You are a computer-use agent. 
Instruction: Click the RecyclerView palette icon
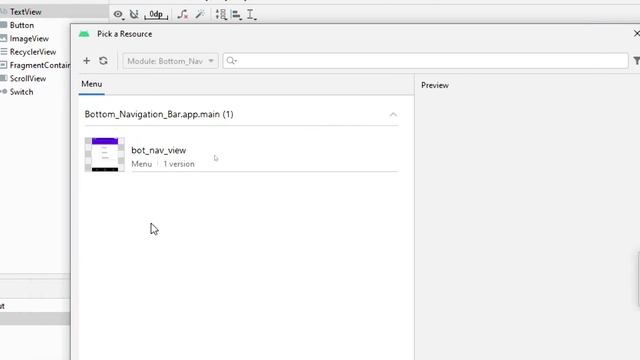pyautogui.click(x=4, y=52)
